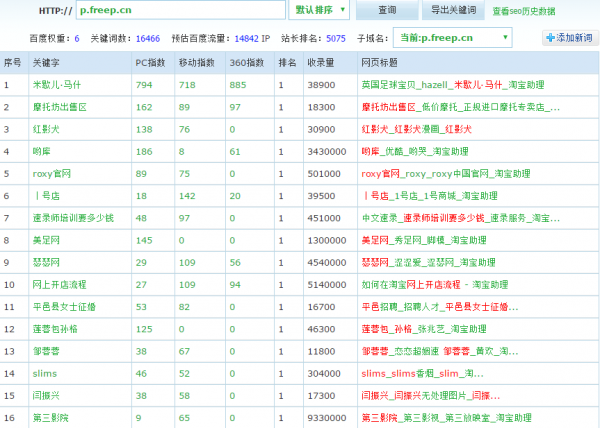The height and width of the screenshot is (428, 600).
Task: Click the 第三影院 keyword in row 16
Action: tap(51, 418)
